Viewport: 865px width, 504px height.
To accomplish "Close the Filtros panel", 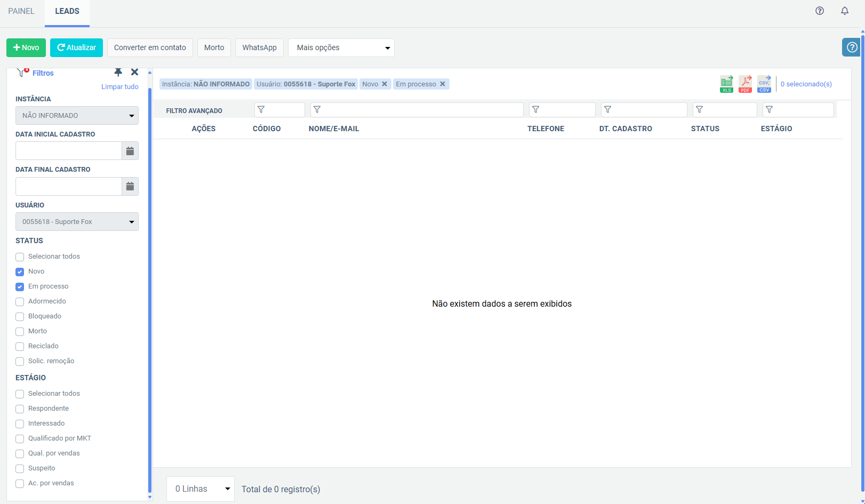I will tap(134, 72).
